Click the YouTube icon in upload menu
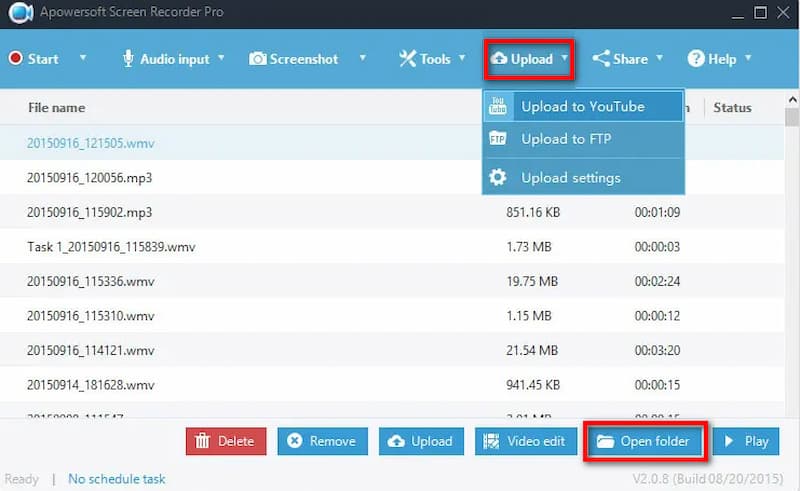 [x=497, y=106]
